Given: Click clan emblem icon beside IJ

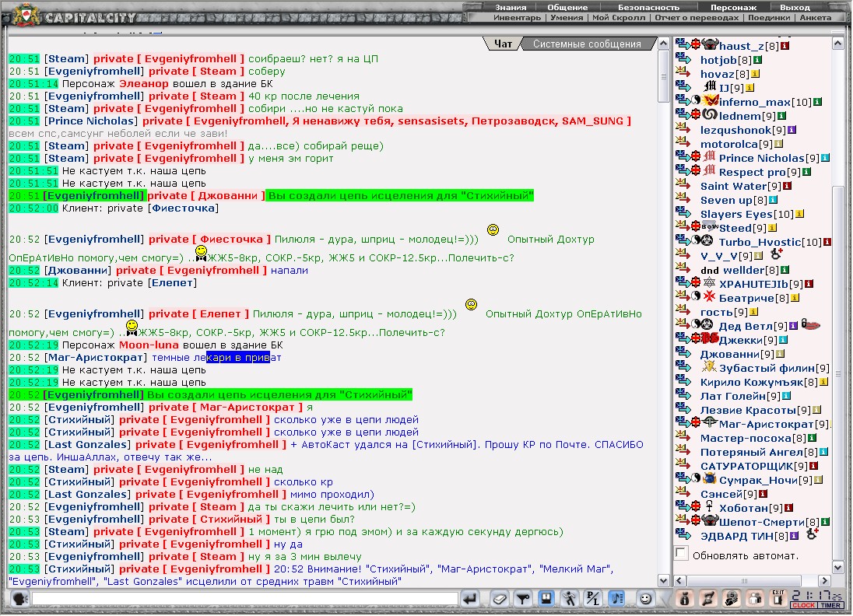Looking at the screenshot, I should pos(710,86).
